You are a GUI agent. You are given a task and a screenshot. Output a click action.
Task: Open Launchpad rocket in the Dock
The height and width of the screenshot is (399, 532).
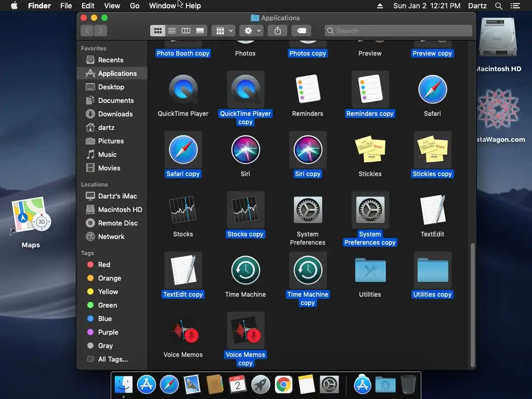(260, 384)
